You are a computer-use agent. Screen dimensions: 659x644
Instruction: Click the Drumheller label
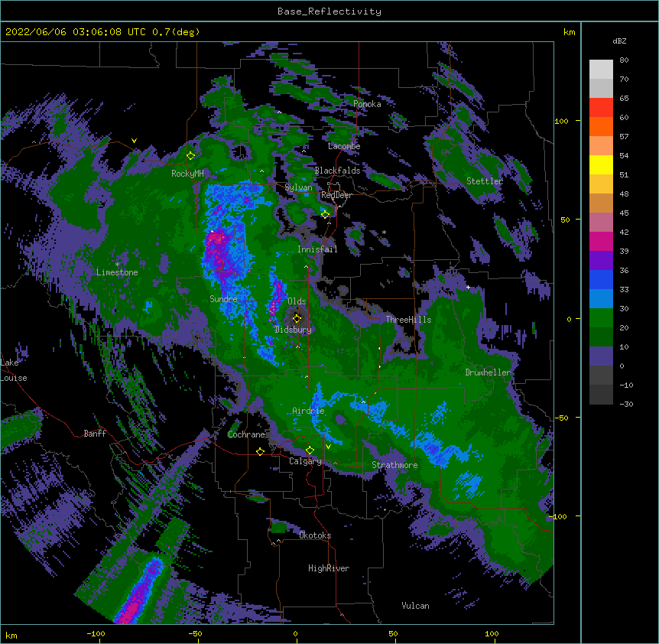coord(488,372)
